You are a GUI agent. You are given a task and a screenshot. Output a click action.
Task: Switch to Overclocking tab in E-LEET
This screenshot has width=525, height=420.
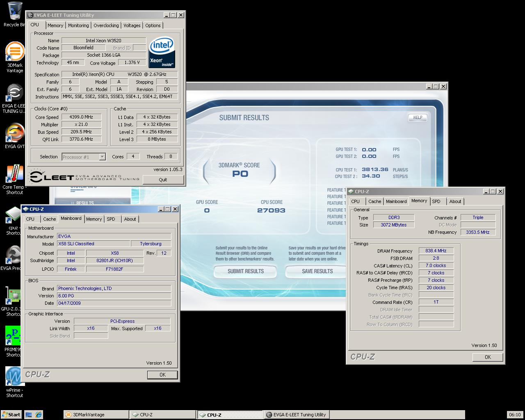106,25
